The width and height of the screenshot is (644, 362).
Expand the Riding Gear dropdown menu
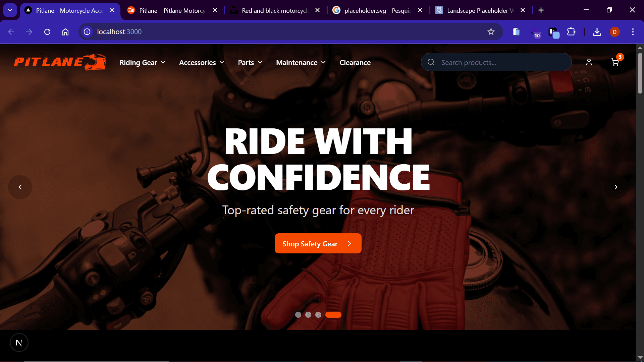[142, 63]
